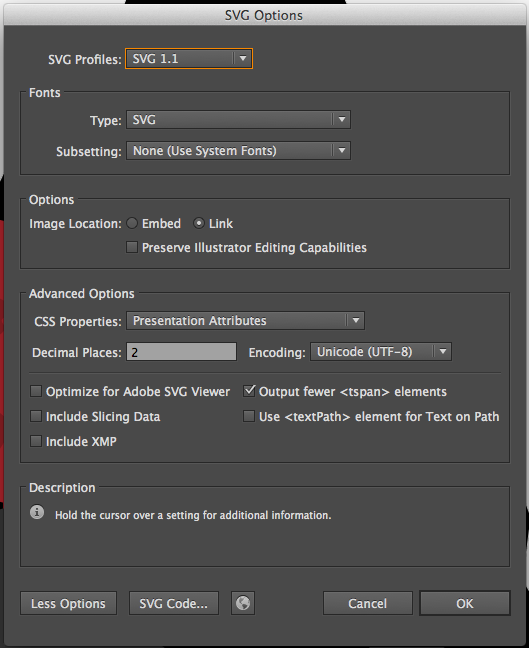
Task: Open the CSS Properties dropdown
Action: [245, 320]
